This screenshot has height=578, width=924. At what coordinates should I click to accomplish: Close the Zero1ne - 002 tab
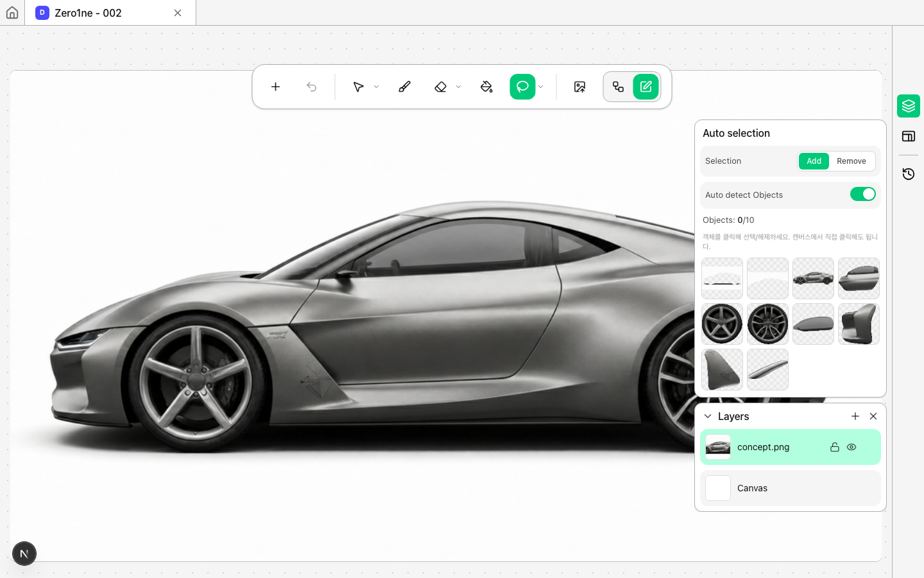[178, 13]
